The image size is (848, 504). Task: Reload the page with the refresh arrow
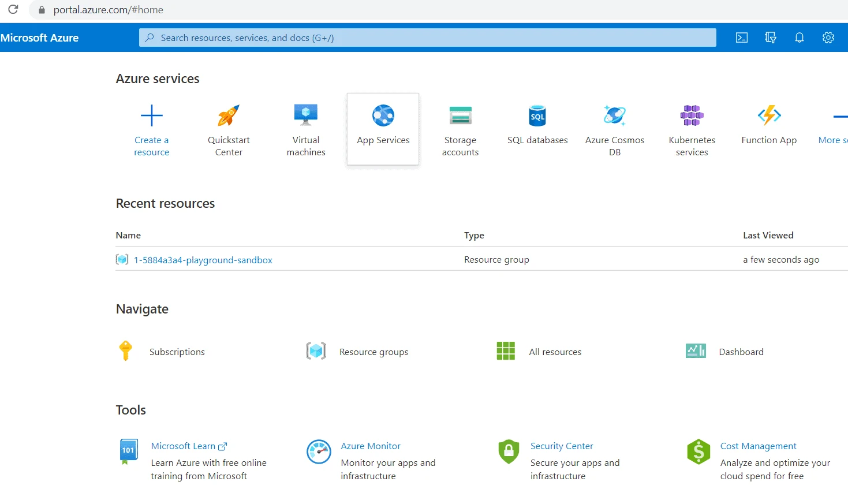(12, 9)
